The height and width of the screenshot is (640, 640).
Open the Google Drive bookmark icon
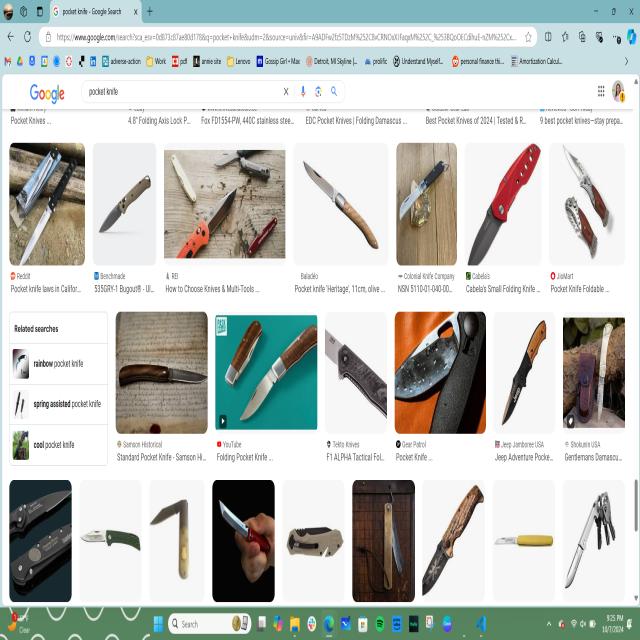(x=20, y=61)
